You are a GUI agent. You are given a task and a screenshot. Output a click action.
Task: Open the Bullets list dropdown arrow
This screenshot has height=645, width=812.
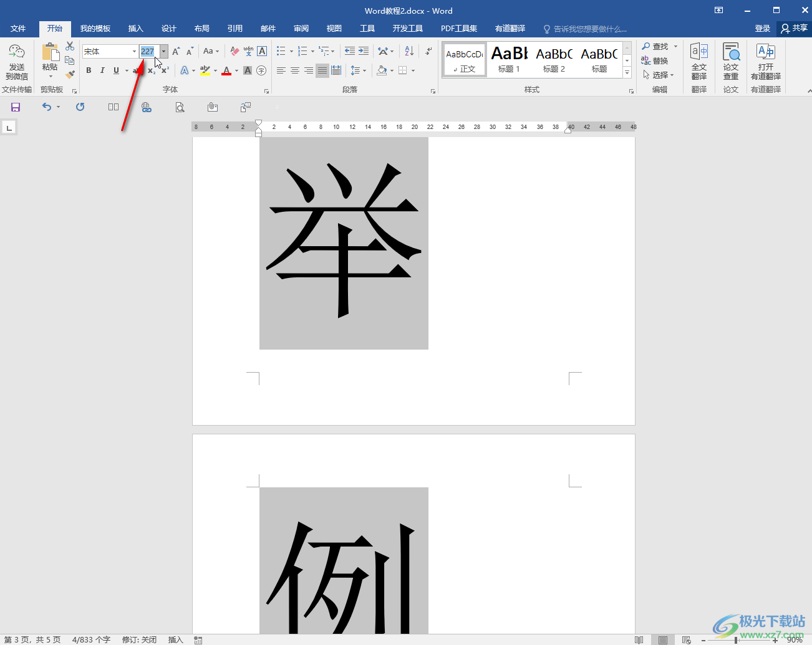pos(291,51)
